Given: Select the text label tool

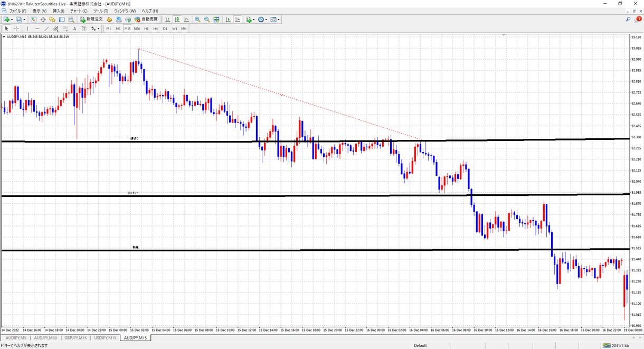Looking at the screenshot, I should [x=74, y=29].
